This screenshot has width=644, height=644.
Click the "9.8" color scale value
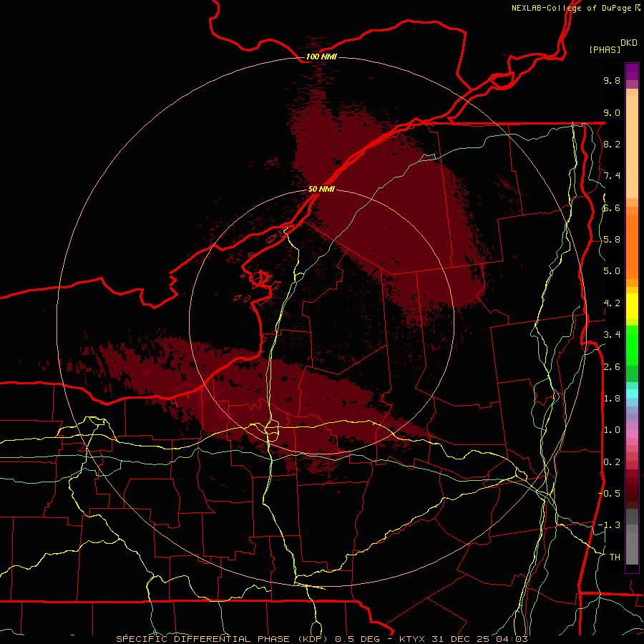point(612,80)
